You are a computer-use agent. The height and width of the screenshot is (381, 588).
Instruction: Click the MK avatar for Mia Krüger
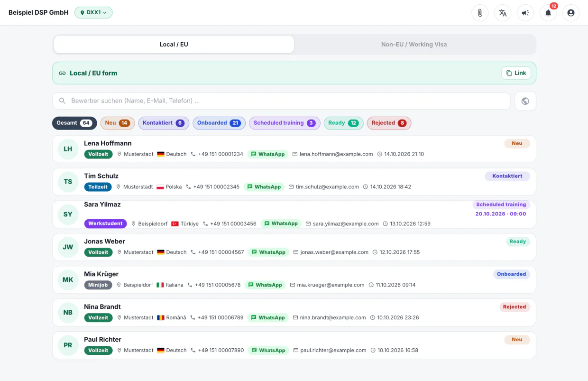(68, 280)
